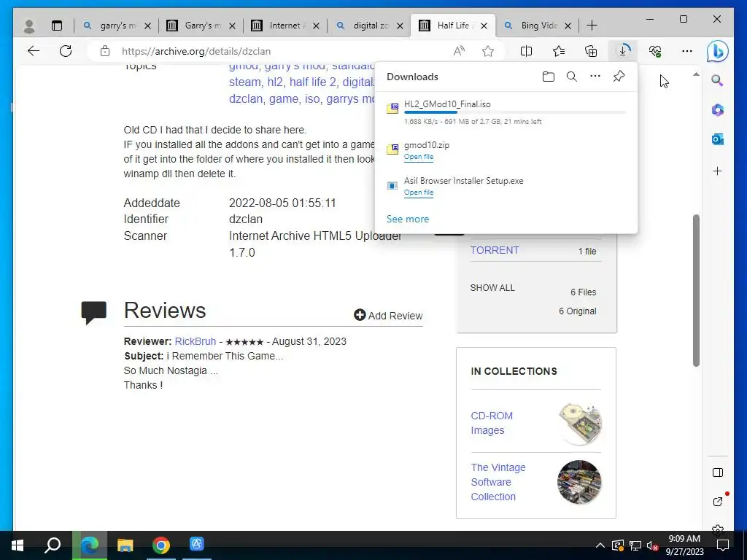The width and height of the screenshot is (747, 560).
Task: Open external link sidebar icon
Action: coord(718,502)
